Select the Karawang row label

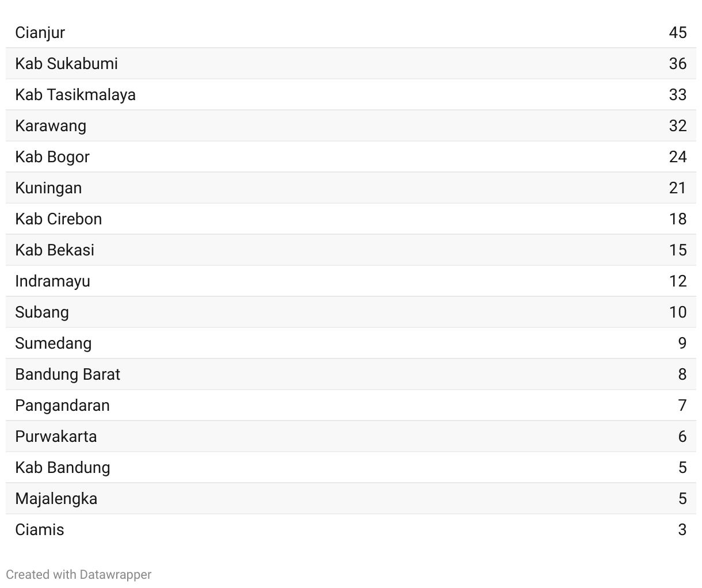[x=51, y=125]
